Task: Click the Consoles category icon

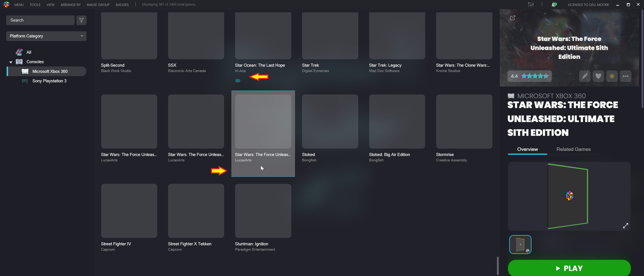Action: pyautogui.click(x=19, y=62)
